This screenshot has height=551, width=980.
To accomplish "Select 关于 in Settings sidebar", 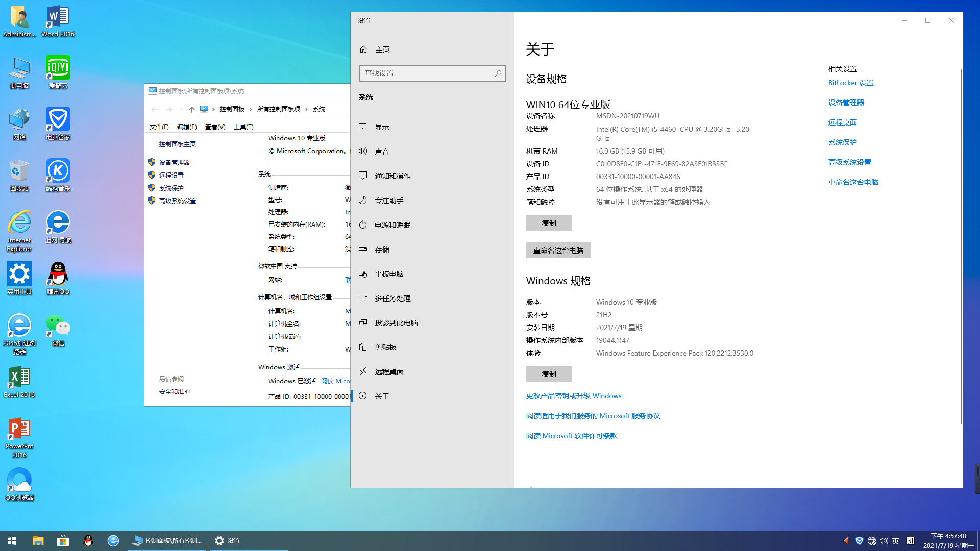I will click(432, 396).
